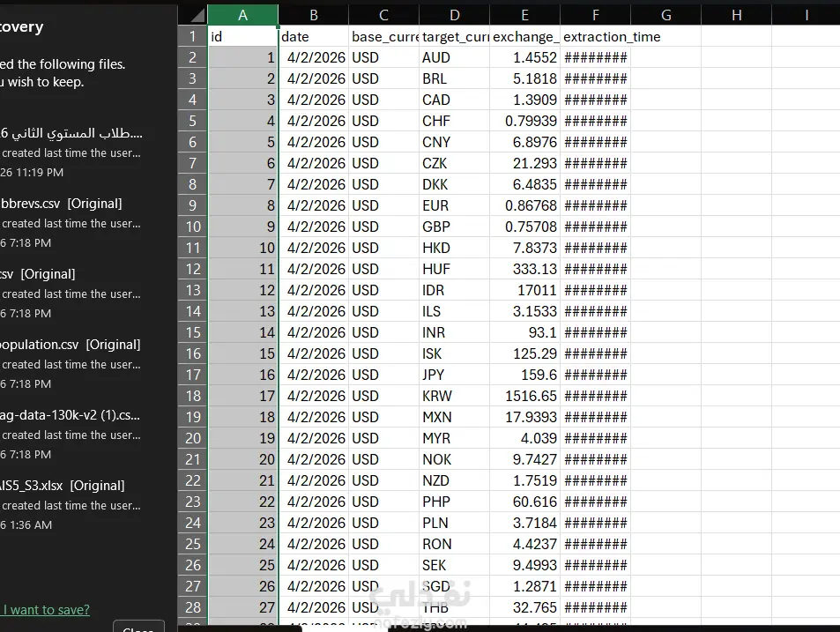Click exchange rate cell 60.616
The height and width of the screenshot is (632, 840).
(525, 502)
